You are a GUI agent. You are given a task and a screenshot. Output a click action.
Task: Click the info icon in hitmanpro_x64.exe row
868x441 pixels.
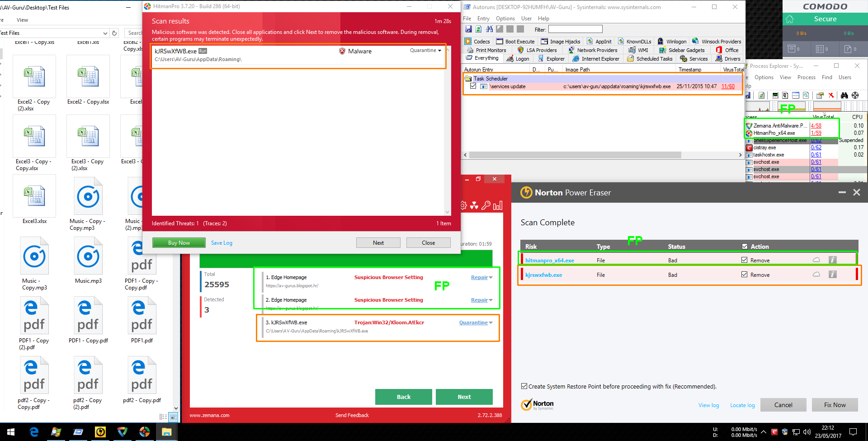point(832,260)
